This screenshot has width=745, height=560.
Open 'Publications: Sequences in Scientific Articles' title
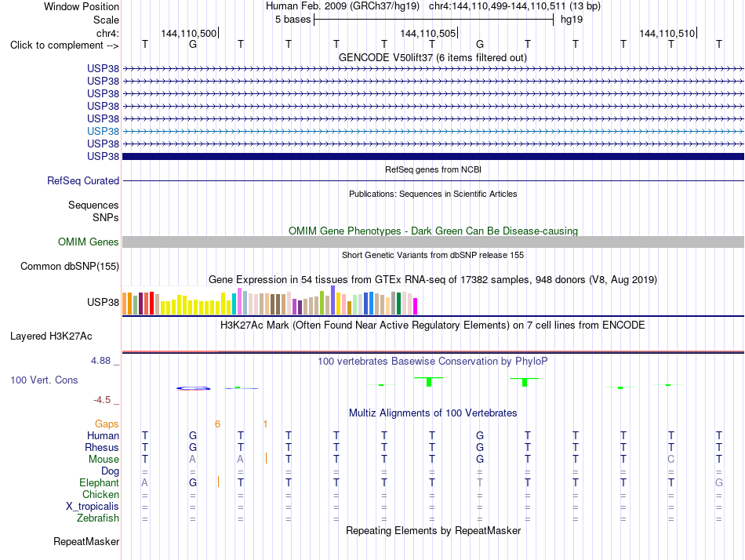[433, 194]
